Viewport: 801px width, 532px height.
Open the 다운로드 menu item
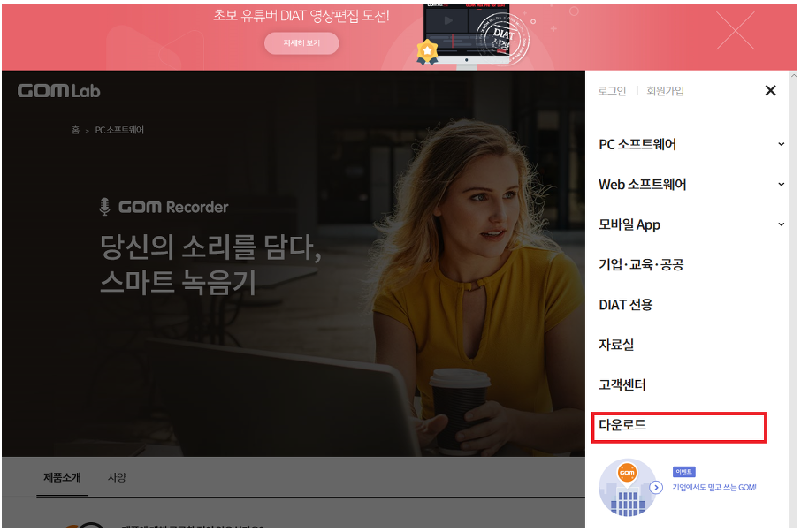(x=622, y=425)
